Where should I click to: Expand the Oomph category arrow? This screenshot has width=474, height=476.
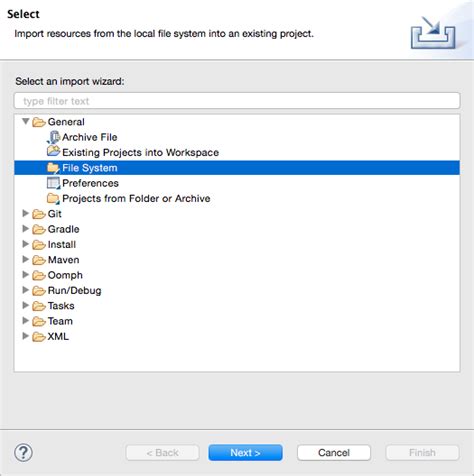click(x=25, y=275)
